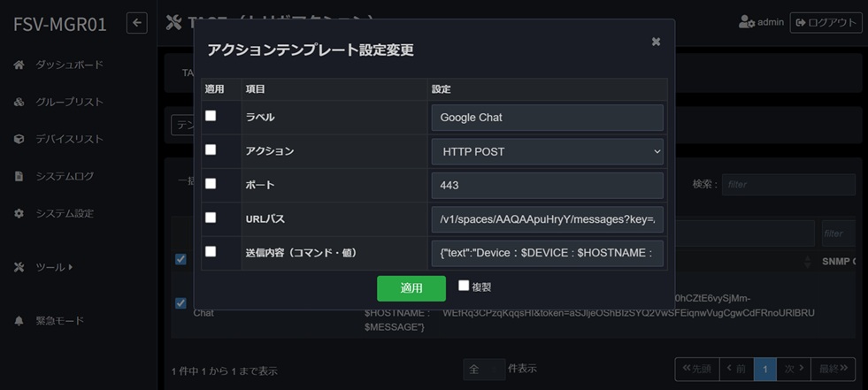Select page 1 in pagination
The image size is (868, 390).
(x=765, y=369)
